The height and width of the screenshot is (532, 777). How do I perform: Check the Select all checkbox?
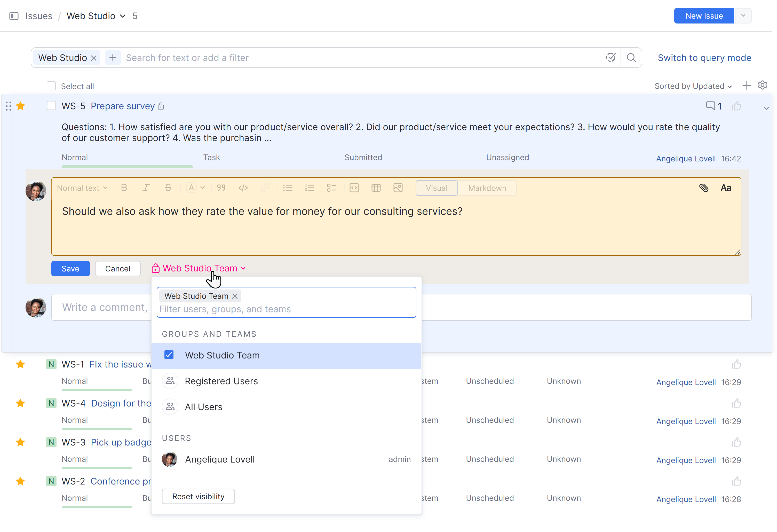click(x=51, y=85)
